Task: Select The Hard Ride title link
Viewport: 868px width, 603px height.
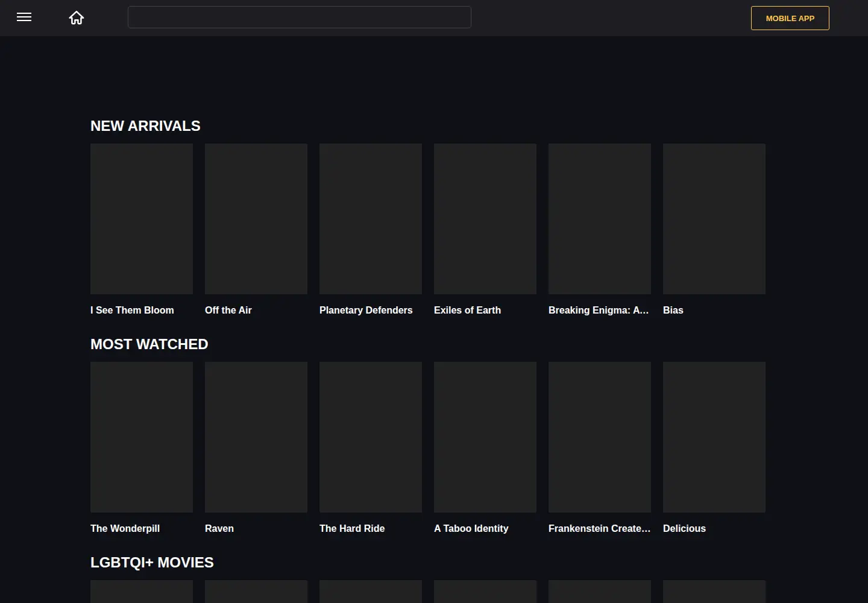Action: pyautogui.click(x=352, y=528)
